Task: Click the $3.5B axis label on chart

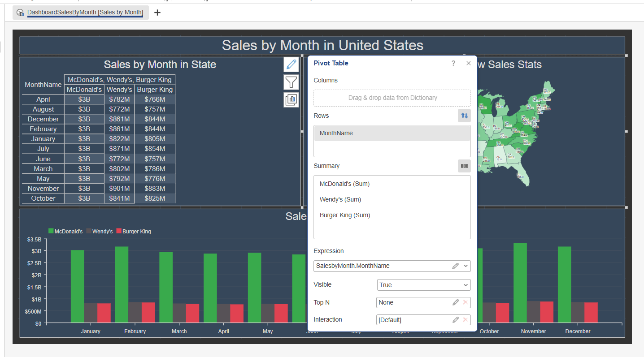Action: 34,240
